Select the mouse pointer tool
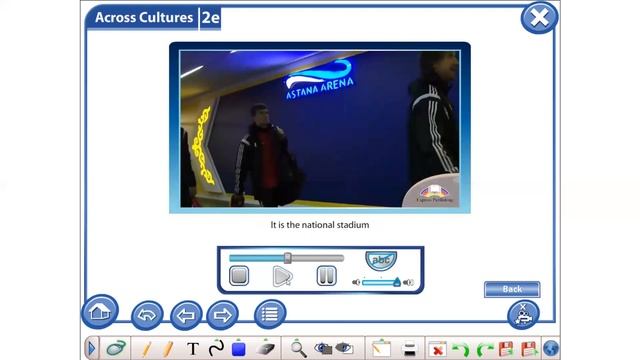This screenshot has width=640, height=360. pos(117,349)
